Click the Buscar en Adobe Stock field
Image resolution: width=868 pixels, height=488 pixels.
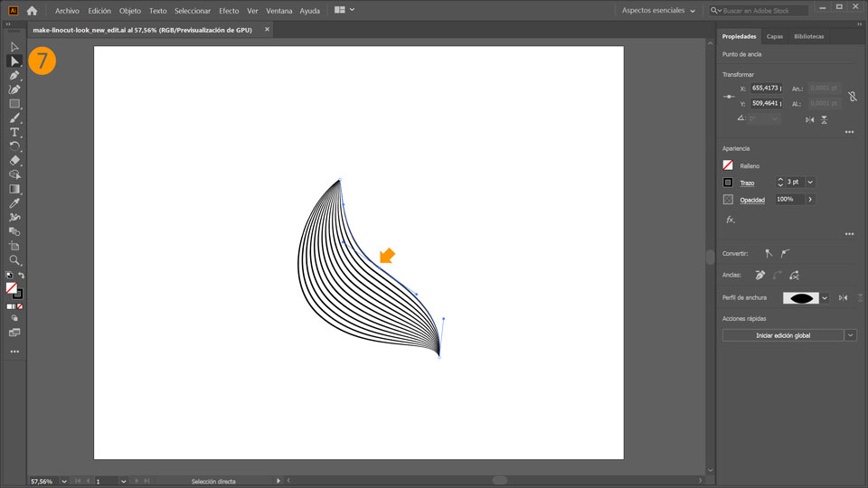click(759, 11)
